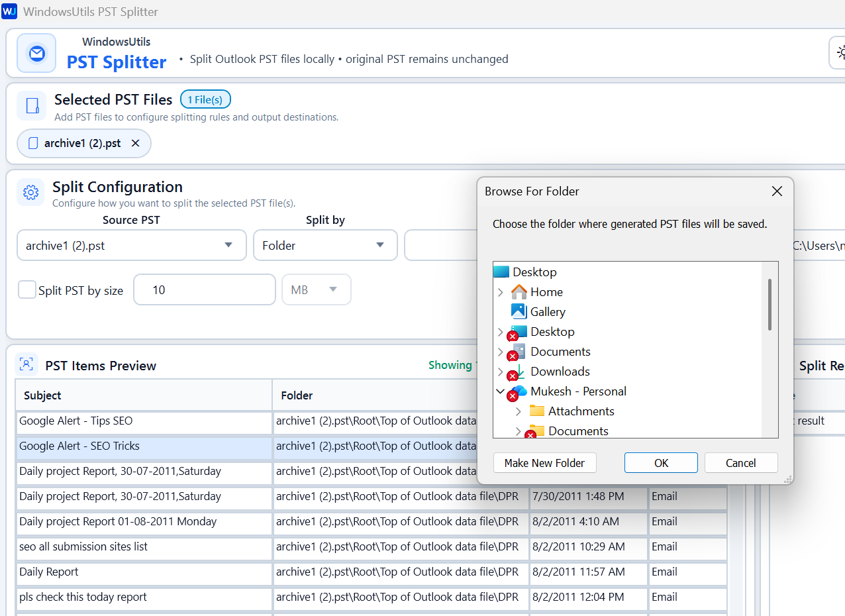Click the size value field showing 10
Image resolution: width=845 pixels, height=616 pixels.
205,289
